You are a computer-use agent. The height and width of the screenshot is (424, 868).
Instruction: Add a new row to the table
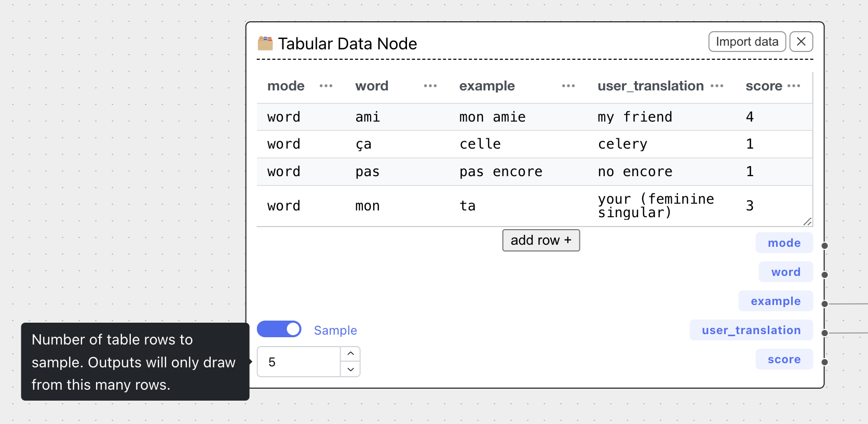point(541,241)
